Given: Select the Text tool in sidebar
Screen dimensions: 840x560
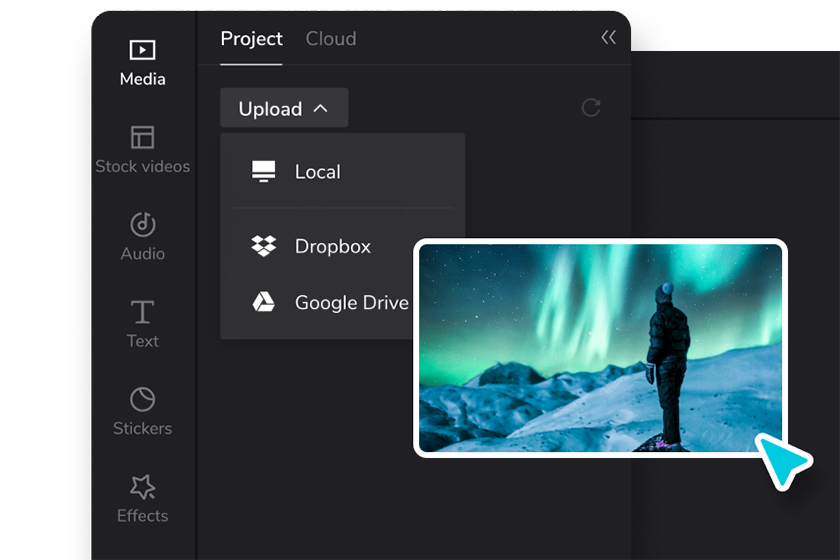Looking at the screenshot, I should tap(142, 324).
